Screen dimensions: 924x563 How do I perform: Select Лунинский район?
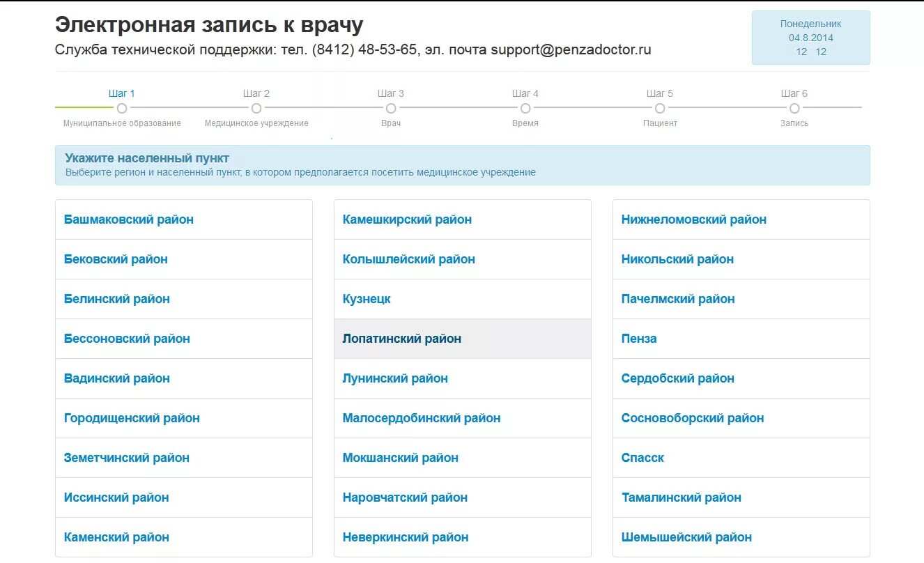pyautogui.click(x=463, y=378)
